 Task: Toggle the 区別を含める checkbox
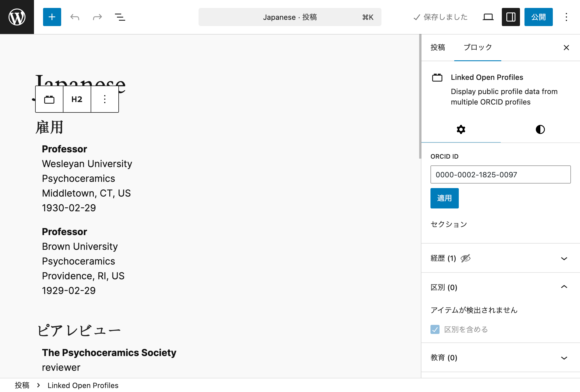point(435,329)
